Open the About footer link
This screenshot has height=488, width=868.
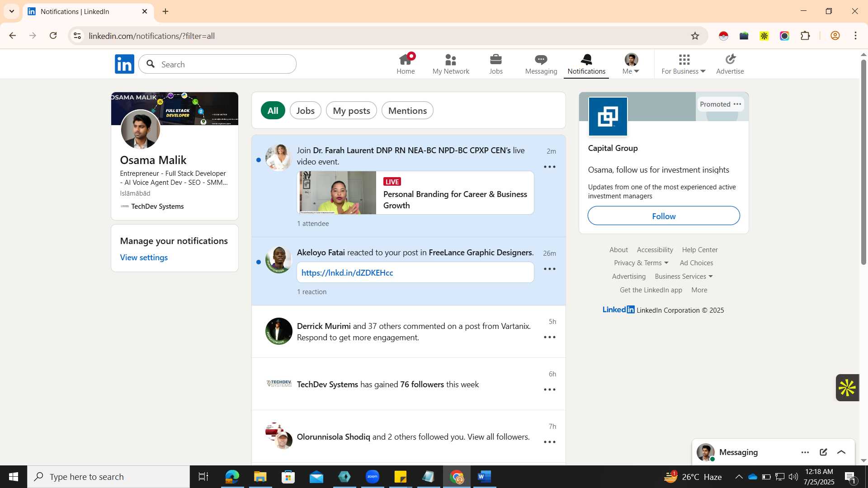[x=618, y=250]
